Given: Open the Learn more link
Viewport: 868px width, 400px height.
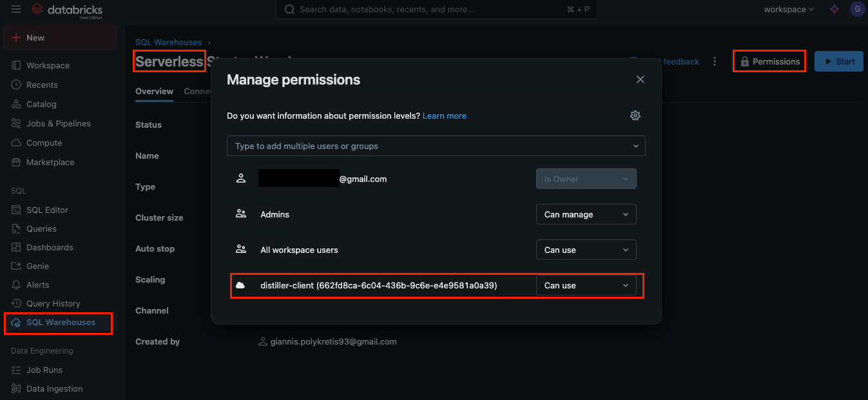Looking at the screenshot, I should tap(445, 115).
